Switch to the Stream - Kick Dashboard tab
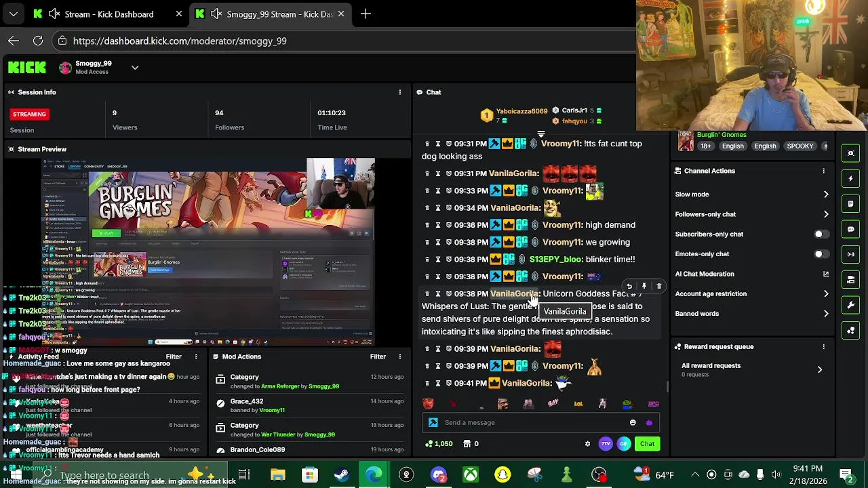868x488 pixels. [108, 14]
